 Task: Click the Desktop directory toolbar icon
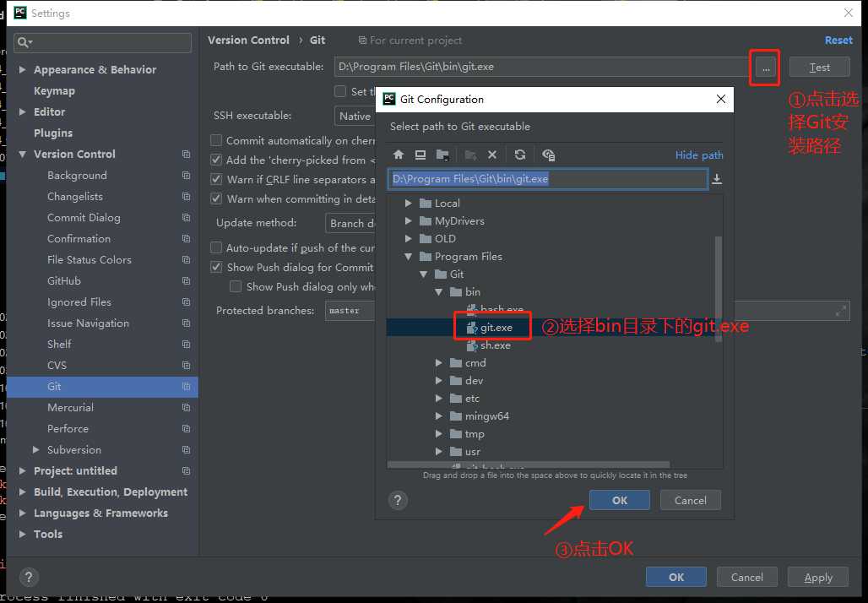point(420,155)
